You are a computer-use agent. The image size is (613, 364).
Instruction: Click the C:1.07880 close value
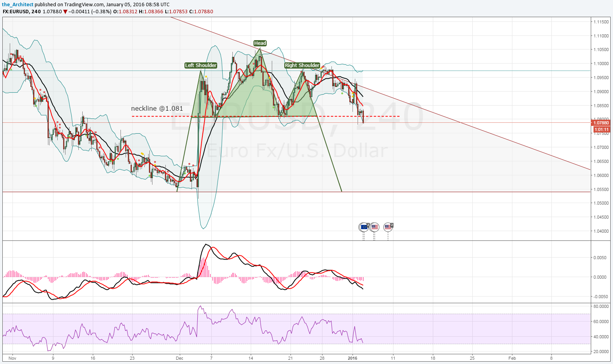click(201, 12)
